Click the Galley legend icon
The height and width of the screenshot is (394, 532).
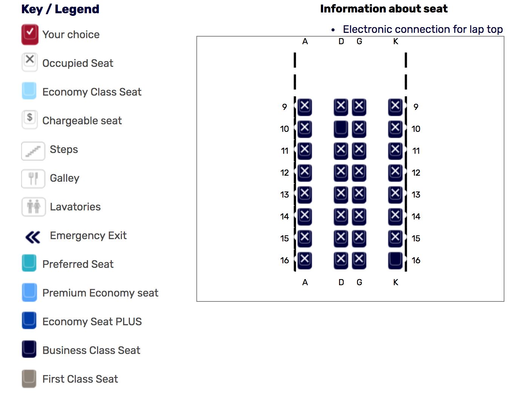click(x=33, y=179)
